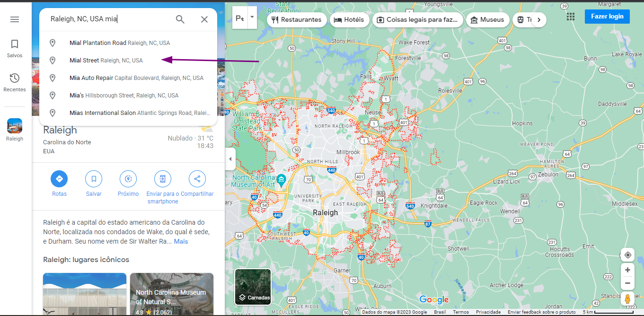644x316 pixels.
Task: Click the Salvar bookmark icon
Action: coord(94,179)
